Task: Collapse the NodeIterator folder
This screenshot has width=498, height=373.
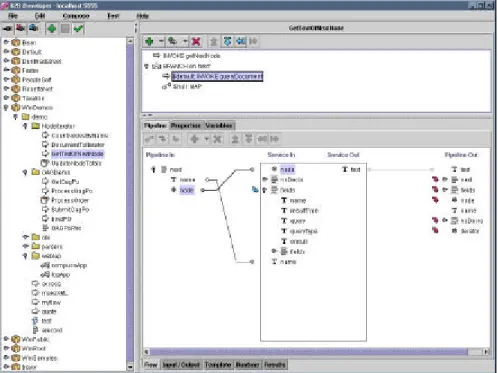Action: [25, 126]
